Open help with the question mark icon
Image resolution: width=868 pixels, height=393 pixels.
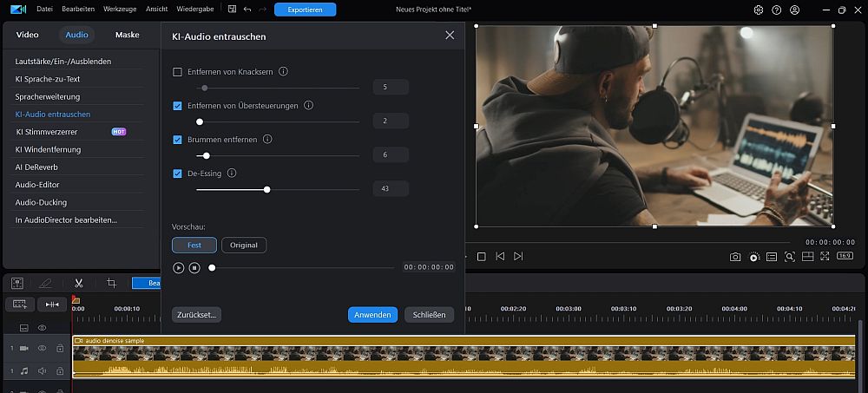[x=777, y=10]
